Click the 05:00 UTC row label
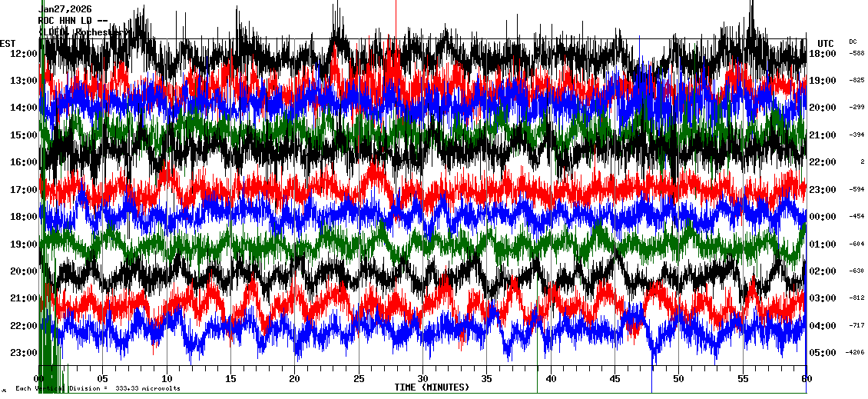The width and height of the screenshot is (868, 399). pos(823,353)
